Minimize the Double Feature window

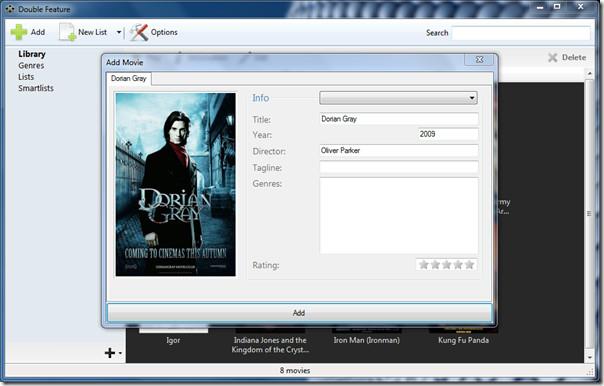click(x=540, y=7)
